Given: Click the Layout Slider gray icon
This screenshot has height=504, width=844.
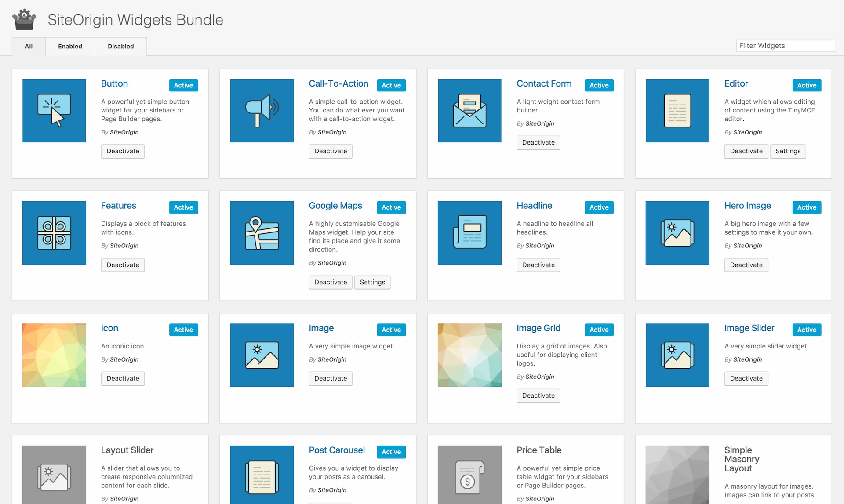Looking at the screenshot, I should tap(54, 475).
